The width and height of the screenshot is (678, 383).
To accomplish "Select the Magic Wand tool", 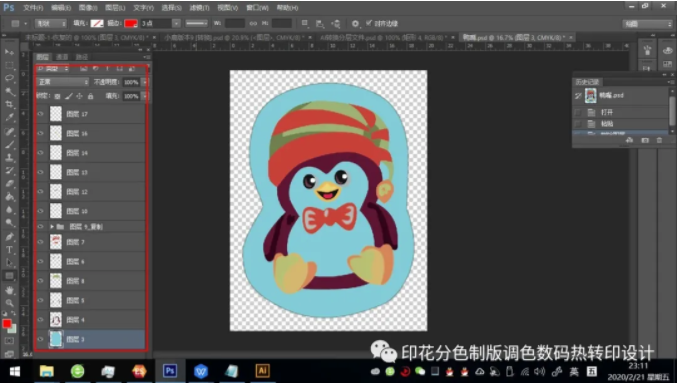I will click(9, 92).
